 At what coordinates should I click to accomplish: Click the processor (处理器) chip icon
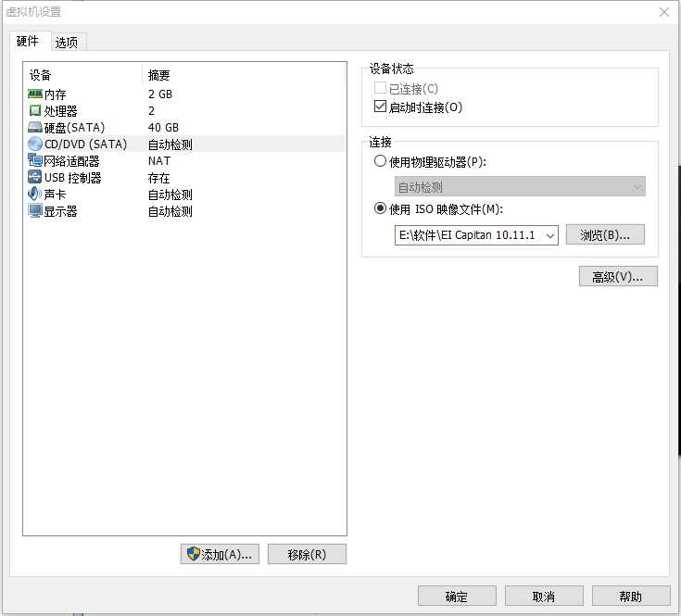point(35,111)
